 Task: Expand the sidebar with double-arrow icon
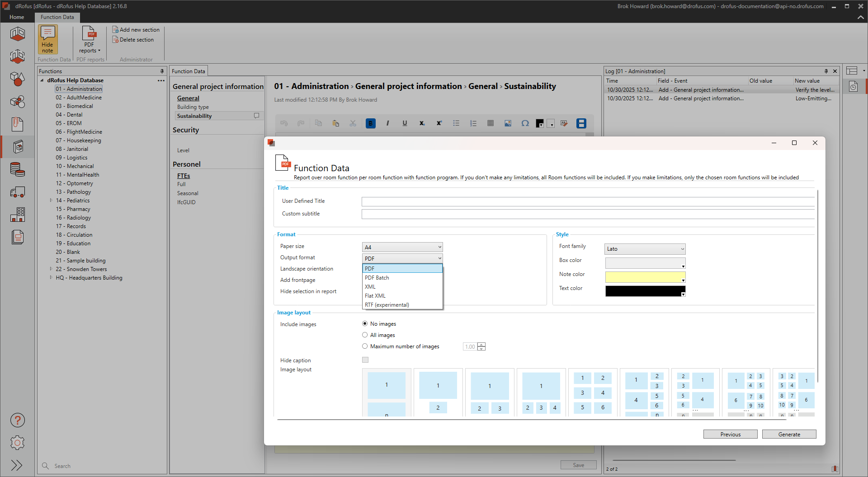pyautogui.click(x=17, y=465)
